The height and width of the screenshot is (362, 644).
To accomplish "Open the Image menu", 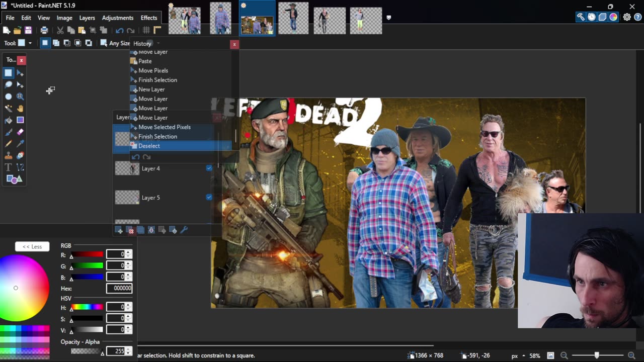I will [x=64, y=18].
